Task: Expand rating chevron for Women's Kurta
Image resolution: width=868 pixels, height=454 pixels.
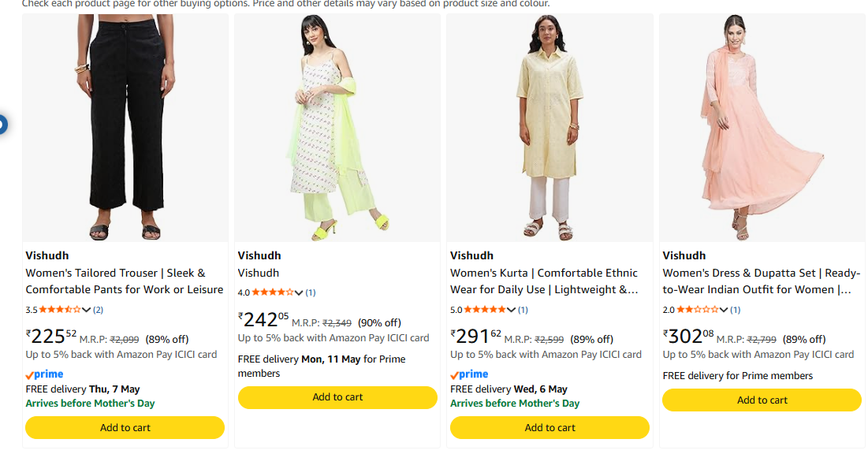Action: (512, 310)
